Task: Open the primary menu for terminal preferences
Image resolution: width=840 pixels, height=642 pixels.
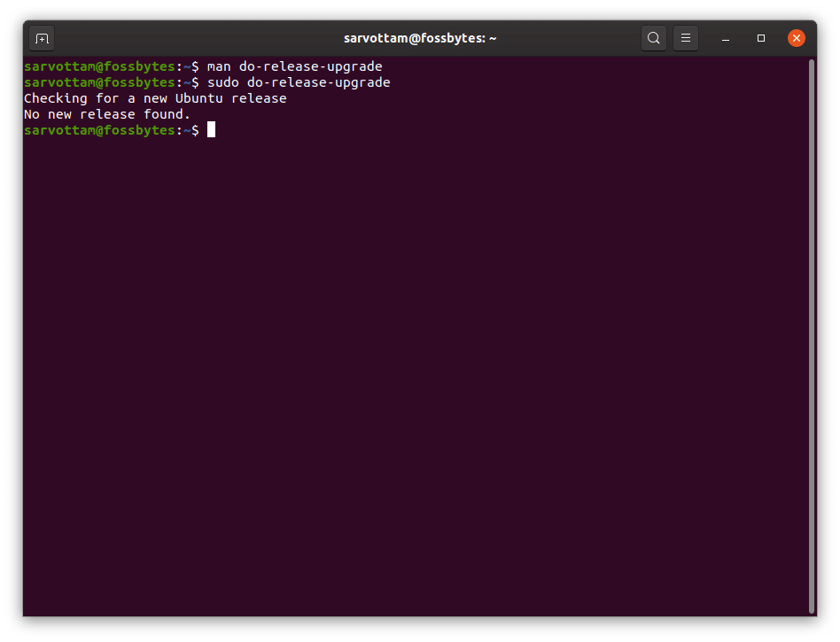Action: click(686, 38)
